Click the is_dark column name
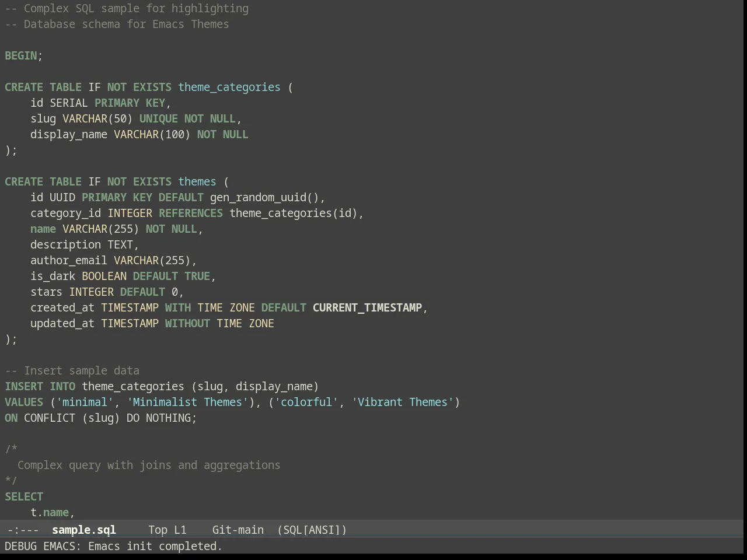Image resolution: width=747 pixels, height=560 pixels. click(x=53, y=276)
